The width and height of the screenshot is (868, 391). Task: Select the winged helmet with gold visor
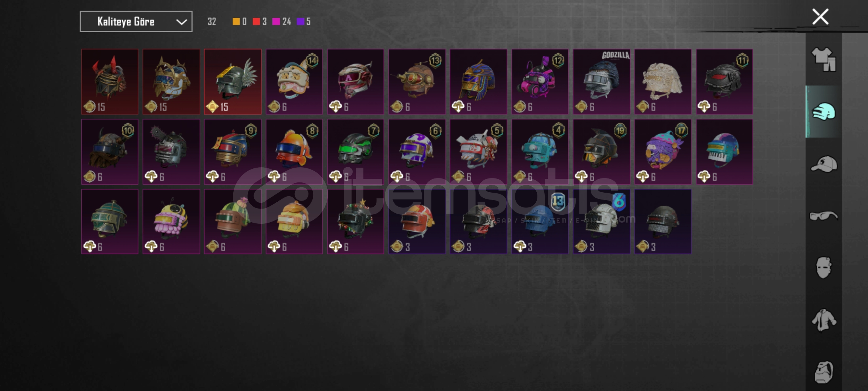point(233,82)
